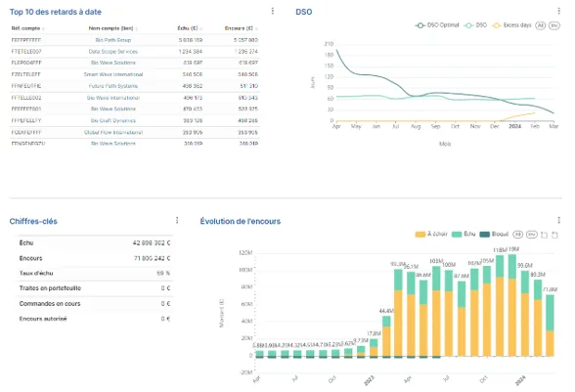Click the 2024 label on the DSO month axis
The width and height of the screenshot is (575, 392).
[514, 126]
